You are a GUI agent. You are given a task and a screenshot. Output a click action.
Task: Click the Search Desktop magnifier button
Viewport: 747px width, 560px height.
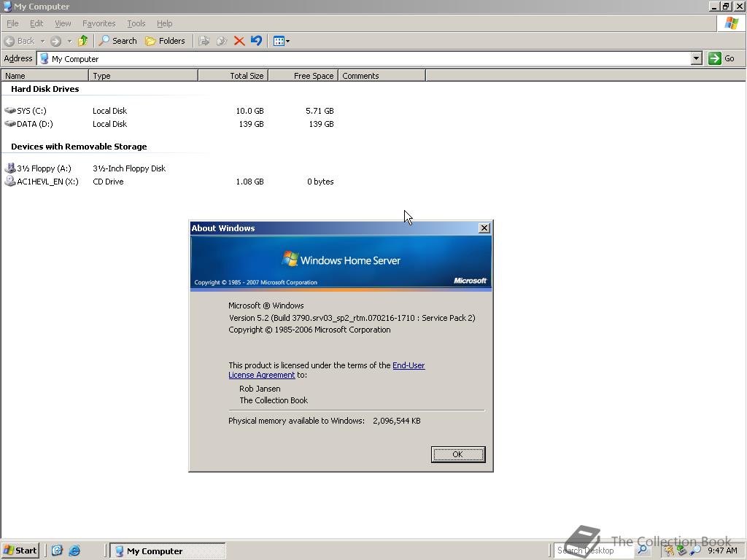click(642, 550)
